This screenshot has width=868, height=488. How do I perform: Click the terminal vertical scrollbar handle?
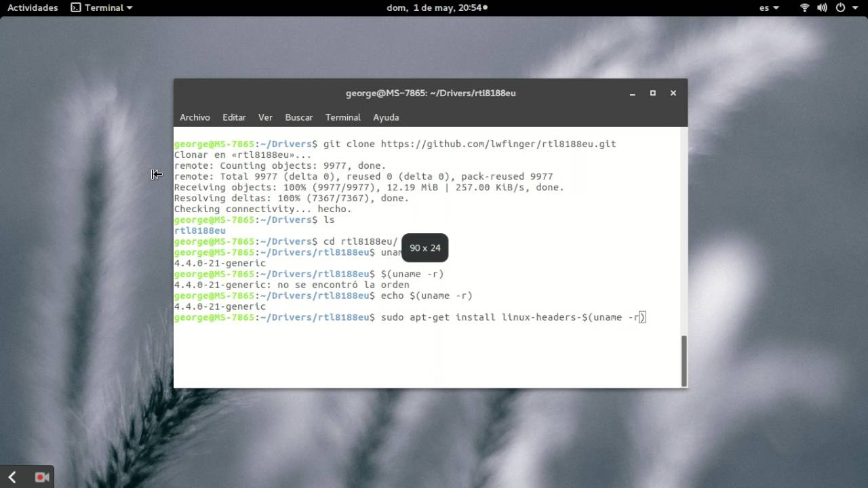click(x=684, y=360)
